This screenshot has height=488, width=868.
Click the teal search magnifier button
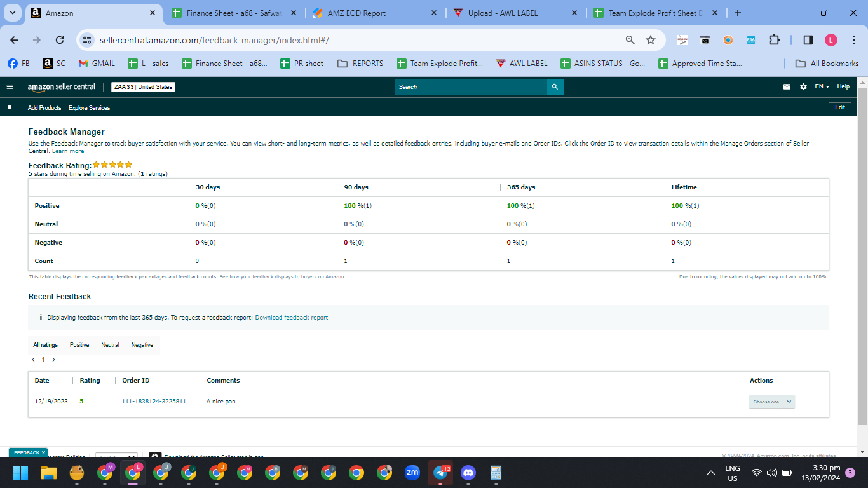(x=555, y=87)
